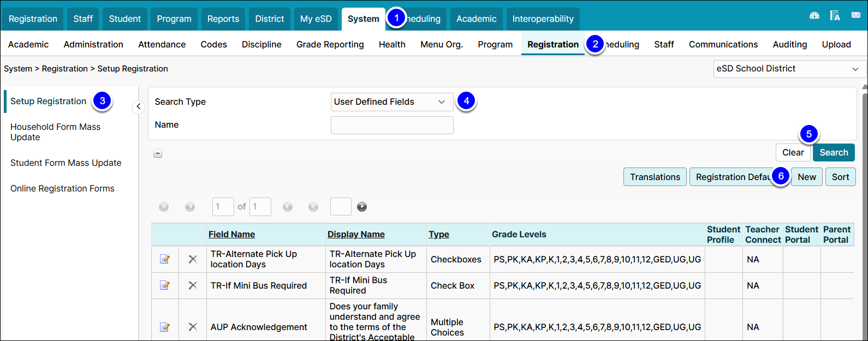Viewport: 868px width, 341px height.
Task: Edit the TR-Alternate Pick Up location Days row
Action: point(164,259)
